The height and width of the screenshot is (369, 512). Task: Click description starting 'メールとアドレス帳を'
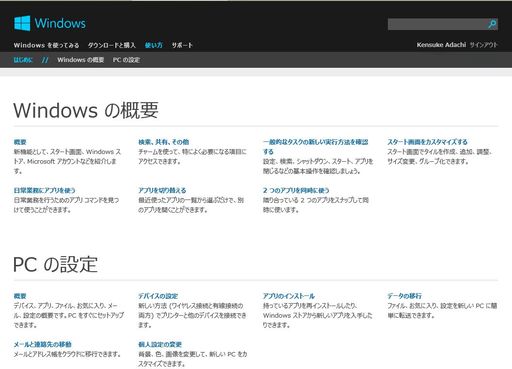67,354
